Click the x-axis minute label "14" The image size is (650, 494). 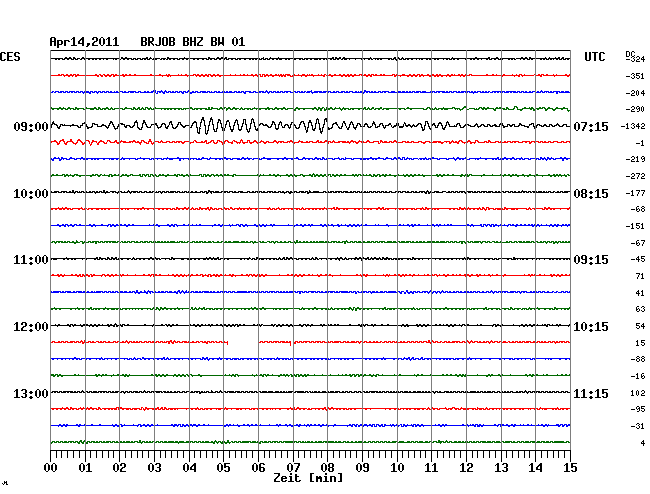coord(535,468)
